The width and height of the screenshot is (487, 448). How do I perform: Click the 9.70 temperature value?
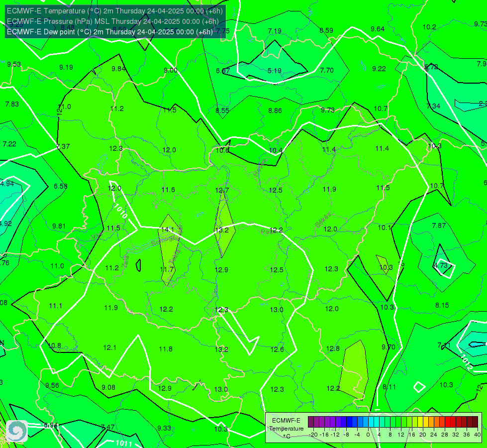(389, 347)
